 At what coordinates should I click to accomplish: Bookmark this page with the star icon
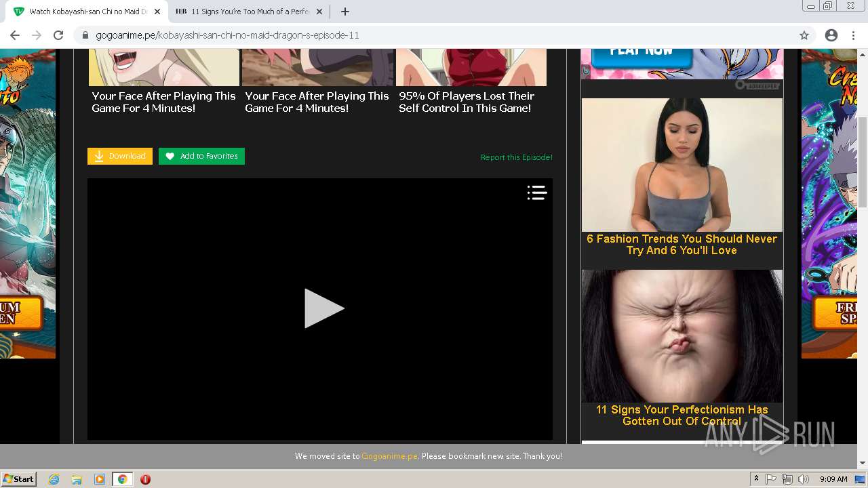pos(804,35)
